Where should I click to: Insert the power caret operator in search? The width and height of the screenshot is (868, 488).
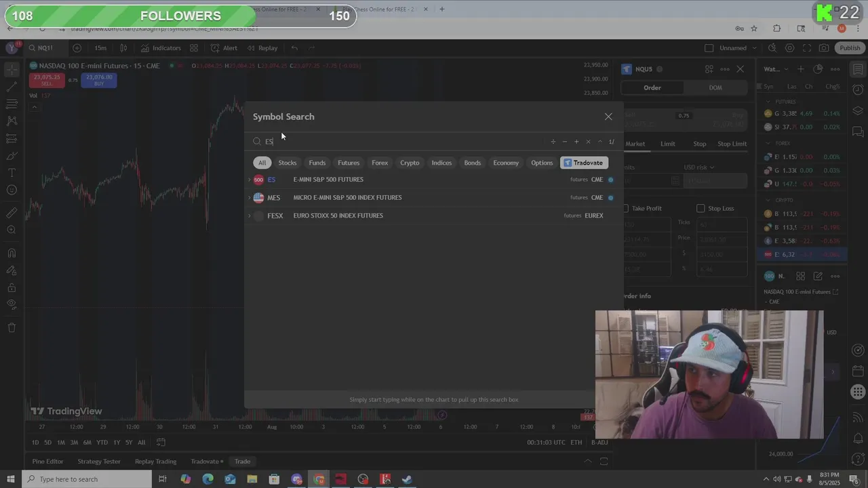599,142
